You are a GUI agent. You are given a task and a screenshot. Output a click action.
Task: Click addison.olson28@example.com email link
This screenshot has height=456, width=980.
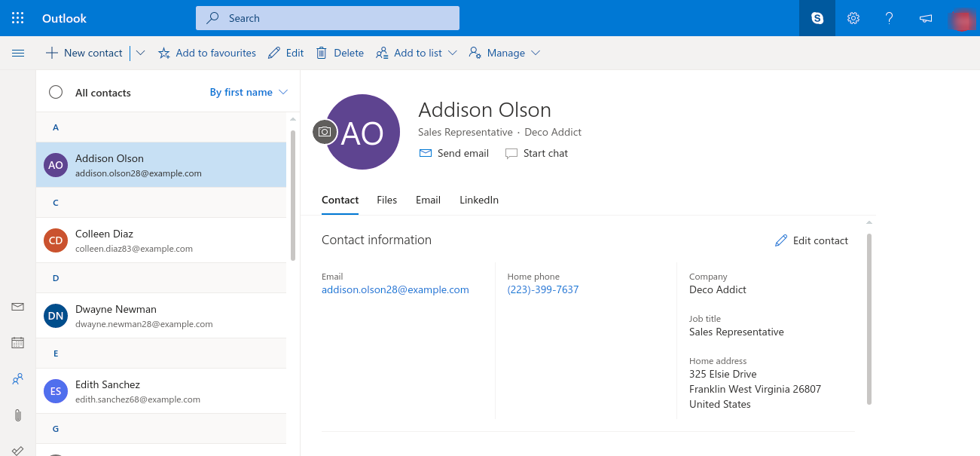[395, 289]
